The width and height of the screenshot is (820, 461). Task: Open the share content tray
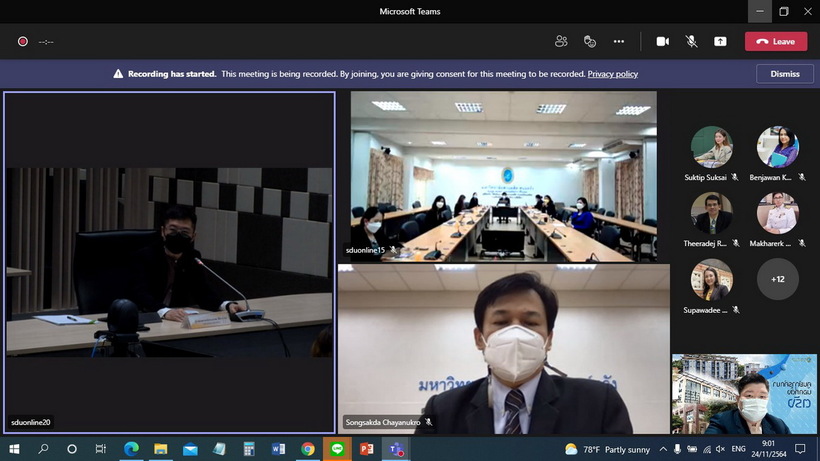[x=720, y=41]
